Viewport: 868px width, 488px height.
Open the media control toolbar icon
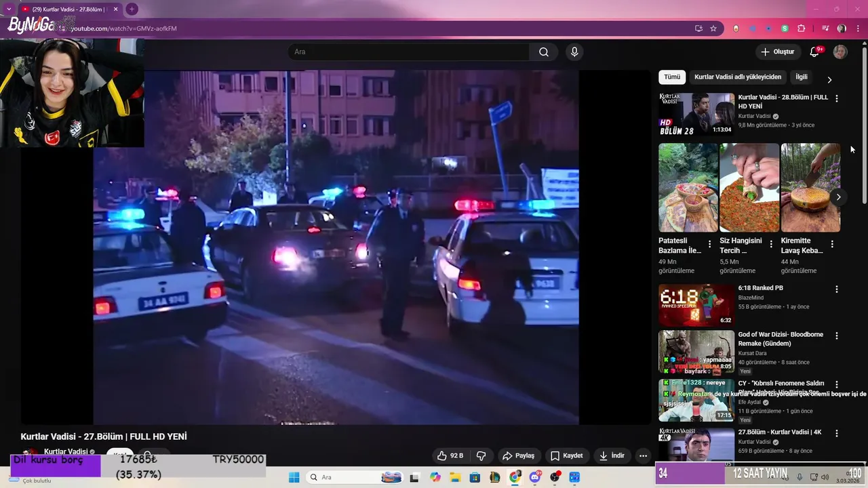click(x=825, y=28)
